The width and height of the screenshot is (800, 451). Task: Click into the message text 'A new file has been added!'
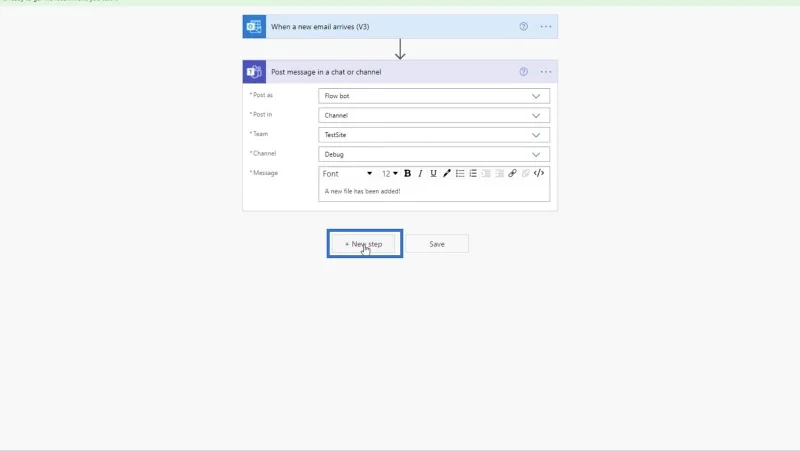(x=362, y=191)
